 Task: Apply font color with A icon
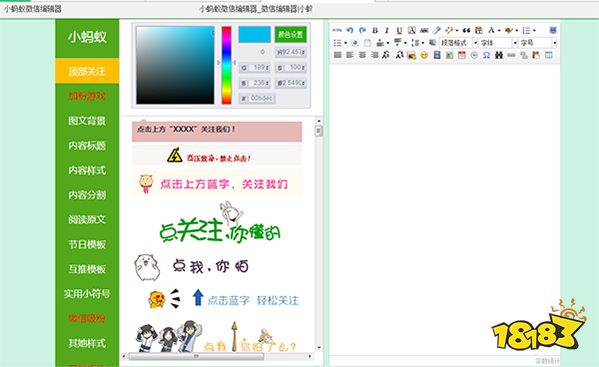491,30
